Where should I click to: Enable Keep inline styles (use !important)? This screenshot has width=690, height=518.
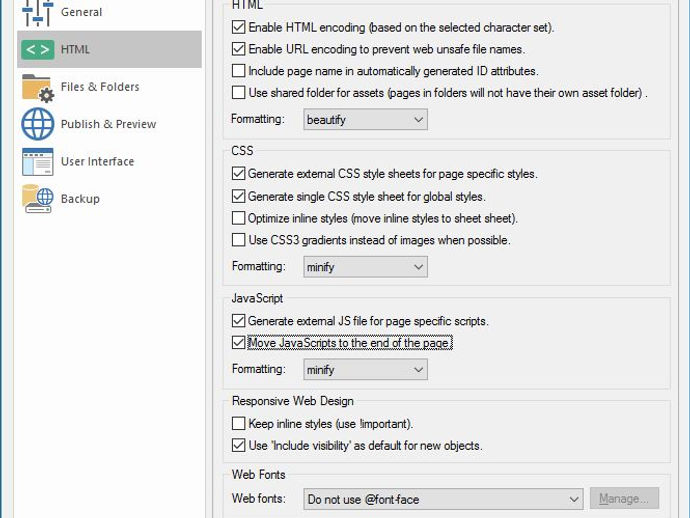coord(239,424)
